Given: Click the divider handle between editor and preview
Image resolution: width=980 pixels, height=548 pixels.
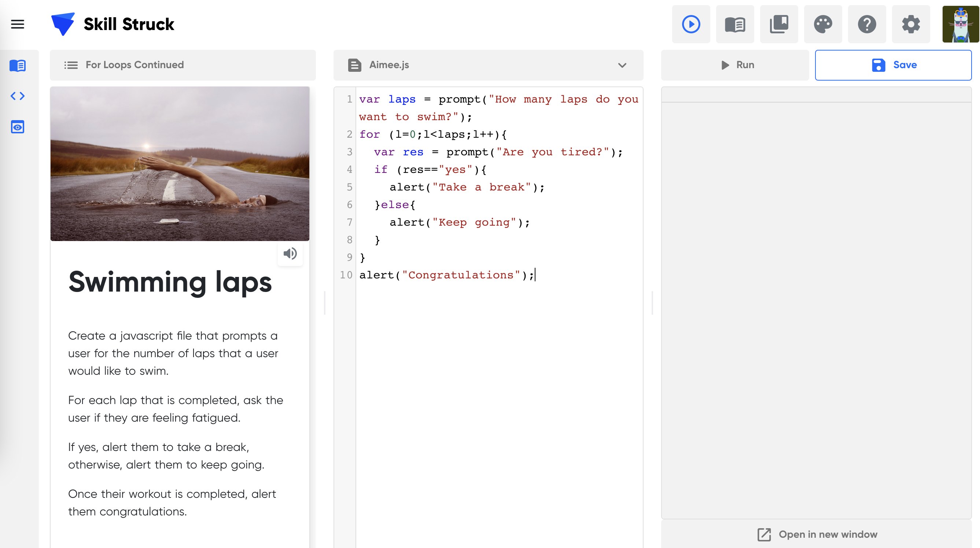Looking at the screenshot, I should [652, 303].
